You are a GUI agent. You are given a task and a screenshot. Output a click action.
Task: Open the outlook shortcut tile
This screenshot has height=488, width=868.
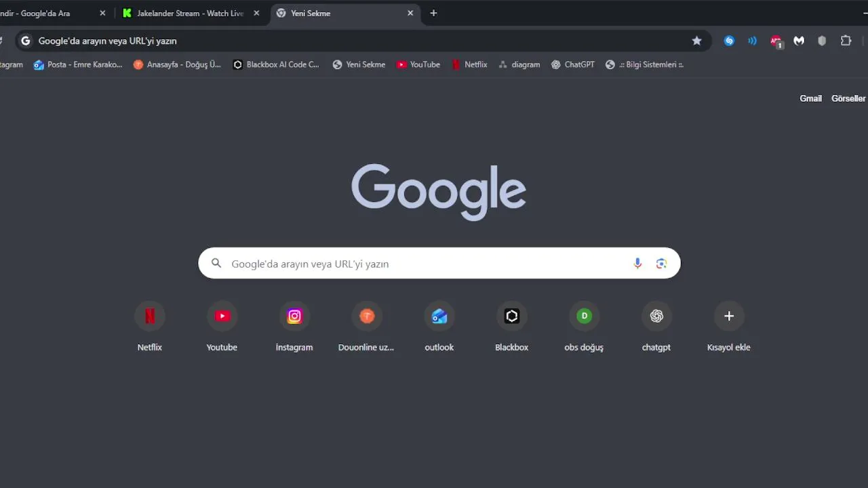click(439, 327)
